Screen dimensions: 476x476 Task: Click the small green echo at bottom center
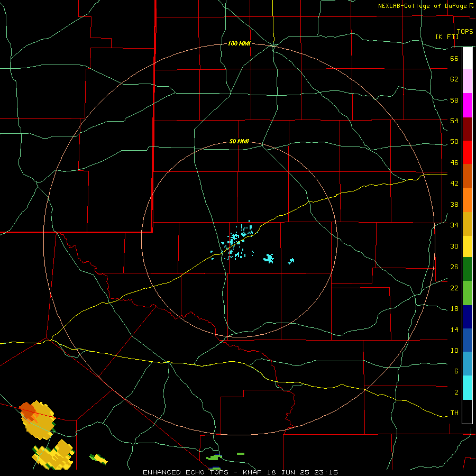pyautogui.click(x=214, y=457)
